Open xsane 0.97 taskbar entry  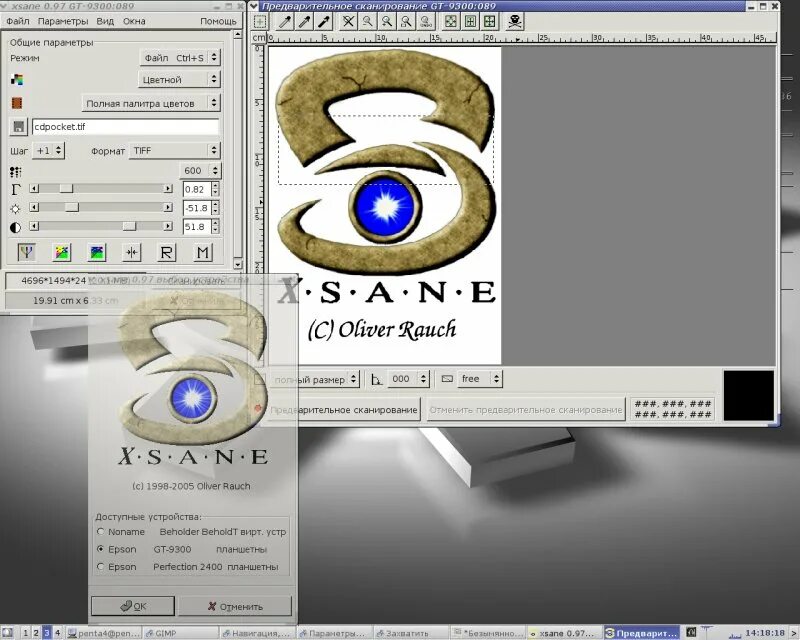tap(565, 633)
